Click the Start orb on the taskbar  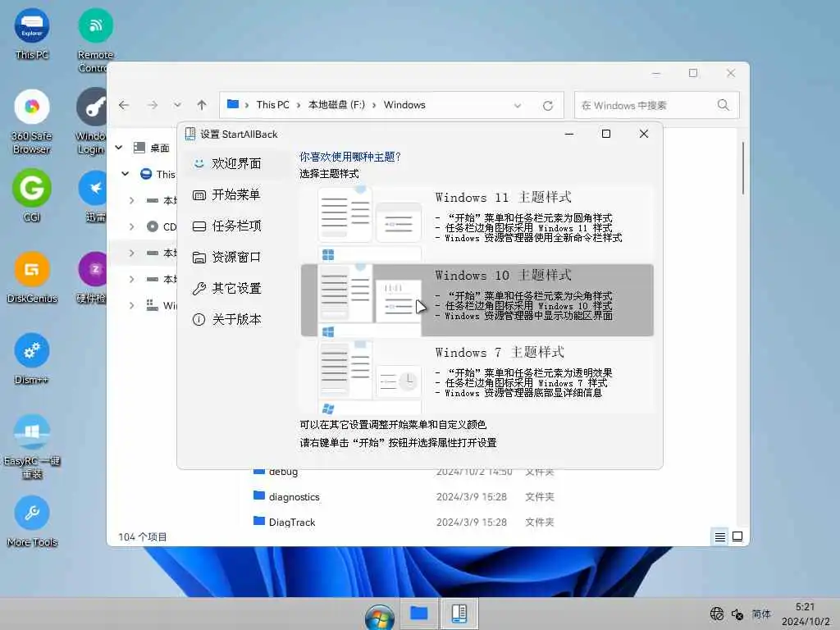(x=379, y=616)
